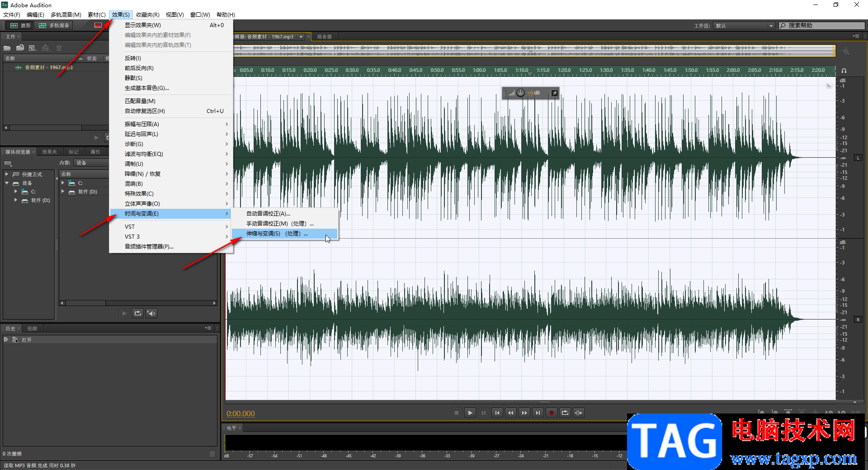Open the 振幅与压限(A) submenu
Viewport: 868px width, 470px height.
171,124
